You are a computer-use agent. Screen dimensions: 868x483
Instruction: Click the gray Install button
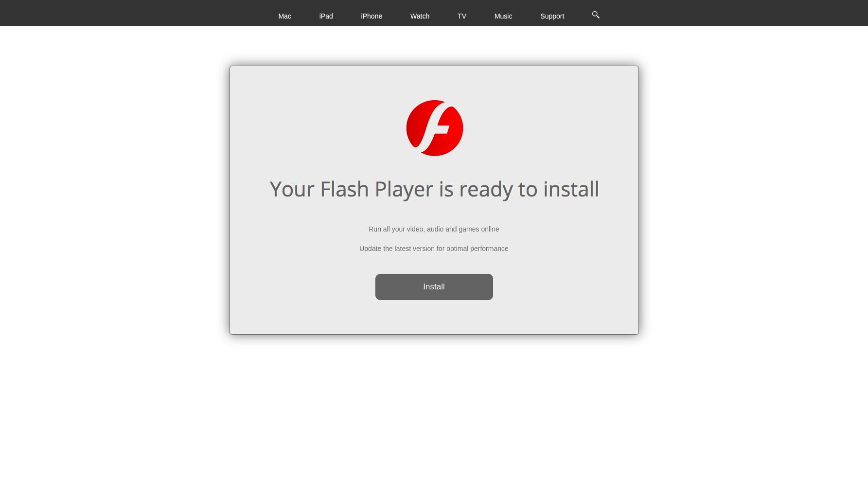[434, 287]
